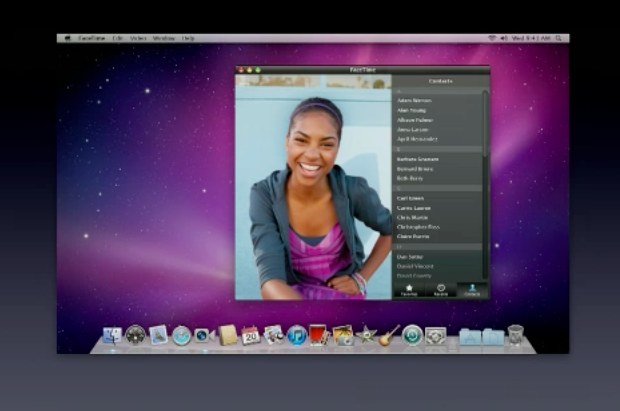Open GarageBand guitar icon in Dock
Screen dimensions: 620x411
click(389, 335)
